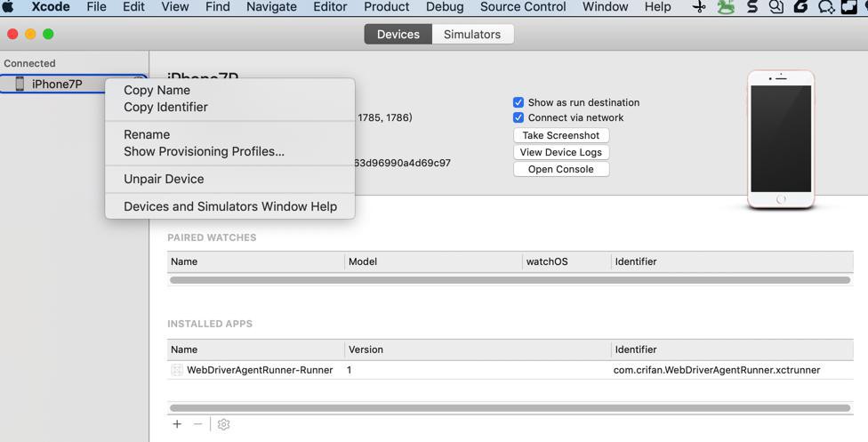Open the File menu
Screen dimensions: 868x442
click(x=96, y=6)
